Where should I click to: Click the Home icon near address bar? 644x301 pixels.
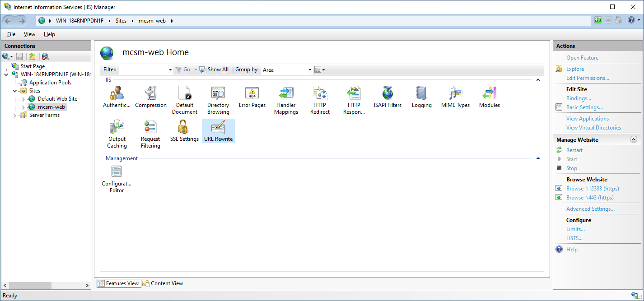tap(619, 20)
